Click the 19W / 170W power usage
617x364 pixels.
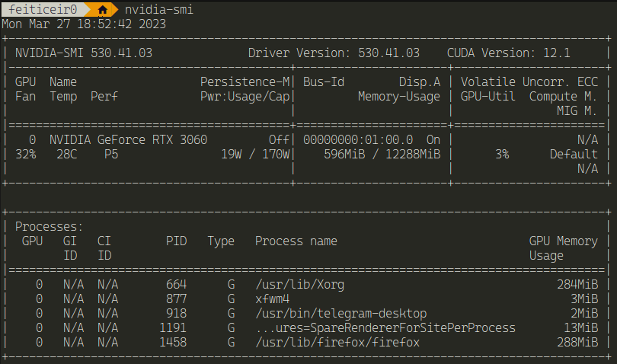pyautogui.click(x=255, y=155)
